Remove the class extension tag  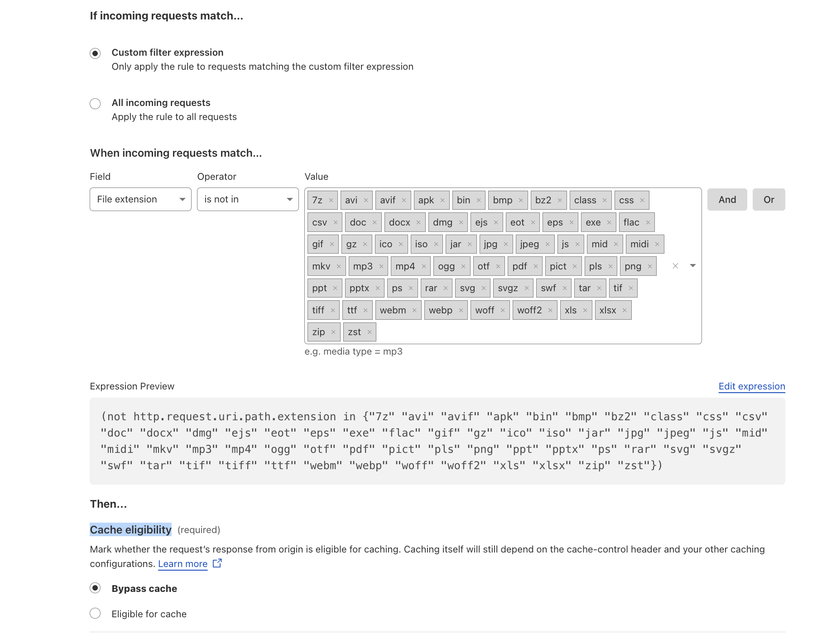click(x=605, y=200)
